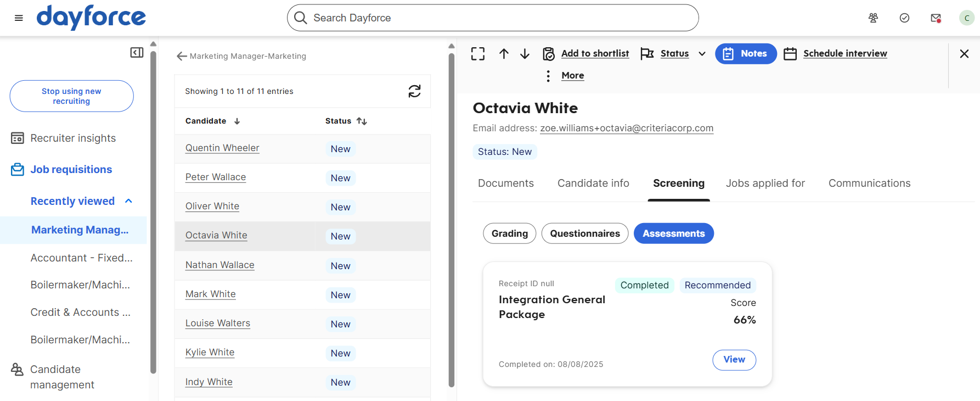Open candidate email address link
The height and width of the screenshot is (401, 980).
pyautogui.click(x=627, y=128)
